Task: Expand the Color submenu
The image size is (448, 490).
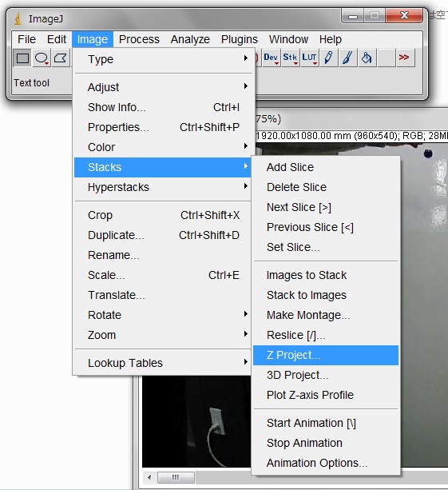Action: (x=162, y=147)
